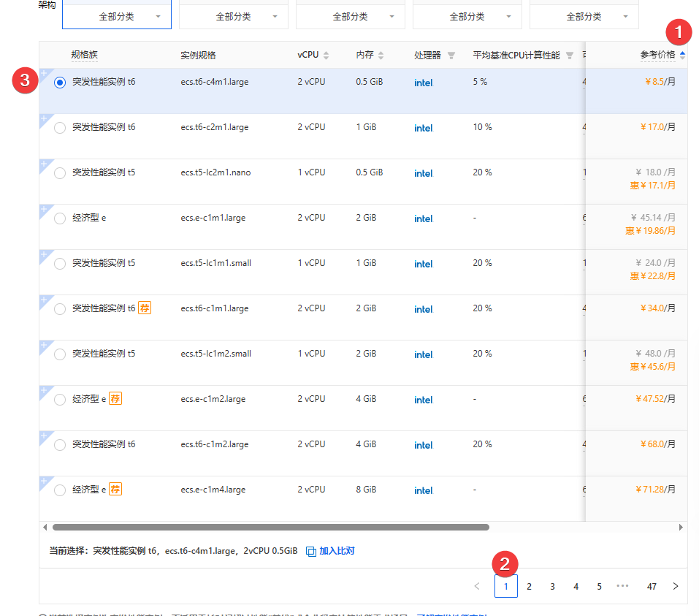Click the 规格族 column header

pos(84,55)
